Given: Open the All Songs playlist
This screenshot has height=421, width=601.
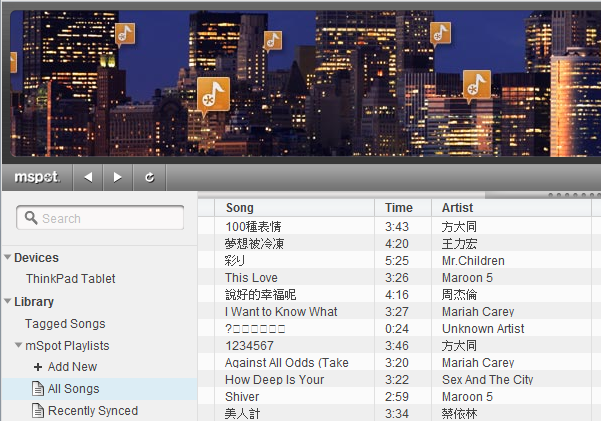Looking at the screenshot, I should coord(74,388).
